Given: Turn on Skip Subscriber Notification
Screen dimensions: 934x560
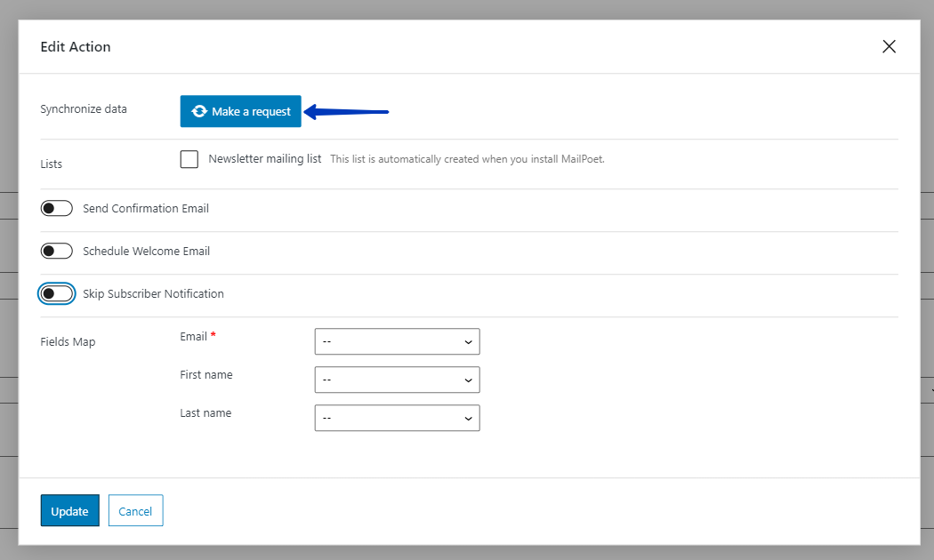Looking at the screenshot, I should (x=56, y=293).
